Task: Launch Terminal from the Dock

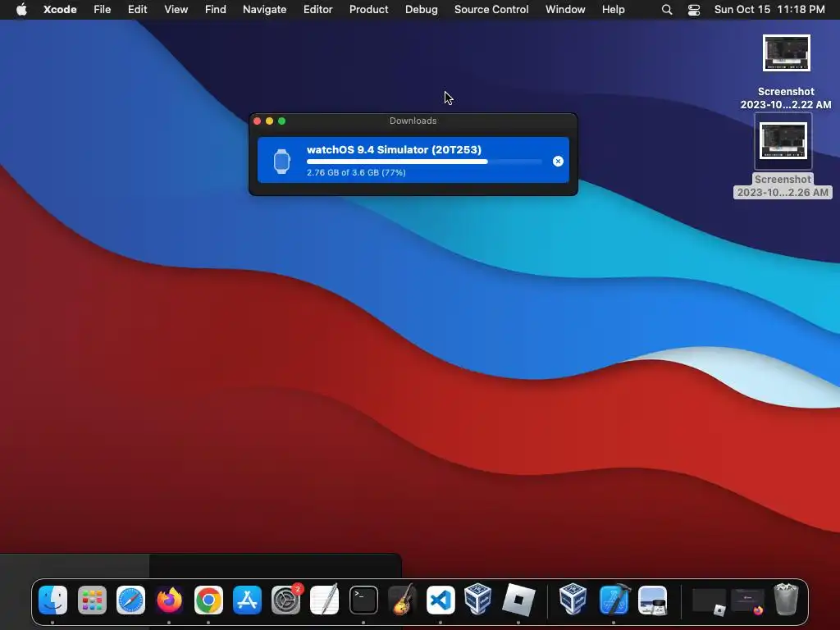Action: pos(363,600)
